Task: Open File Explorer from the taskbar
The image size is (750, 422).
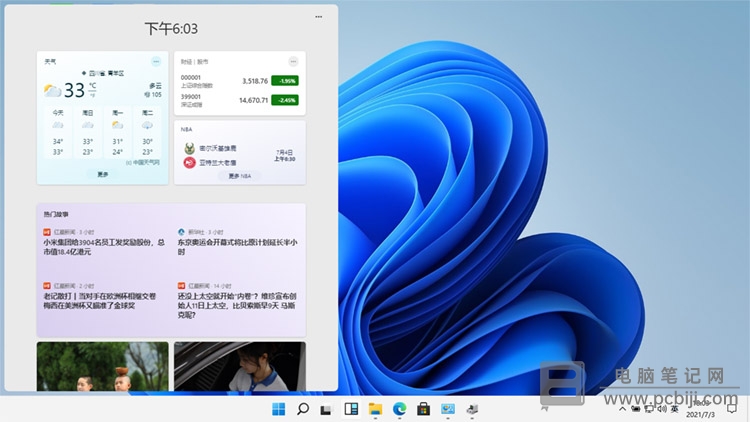Action: 375,409
